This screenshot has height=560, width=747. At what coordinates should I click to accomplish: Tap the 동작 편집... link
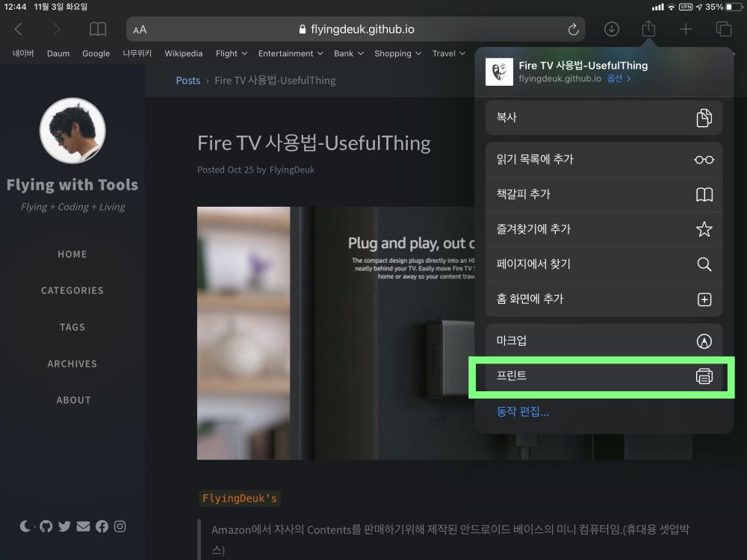(523, 411)
